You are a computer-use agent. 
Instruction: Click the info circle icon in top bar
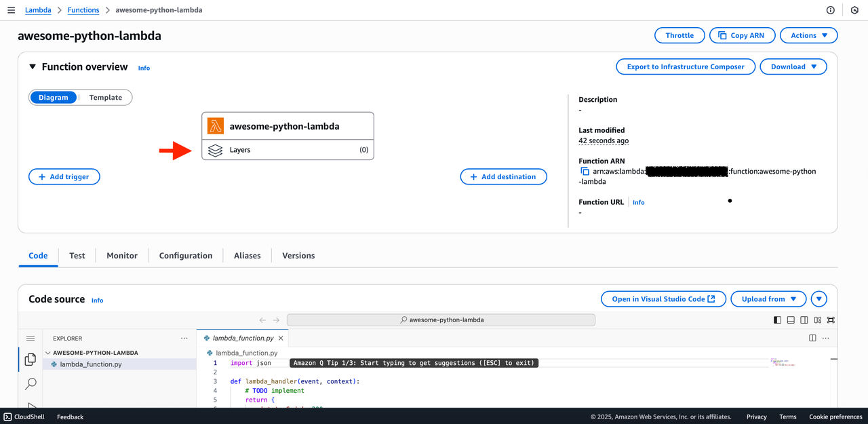click(x=831, y=10)
